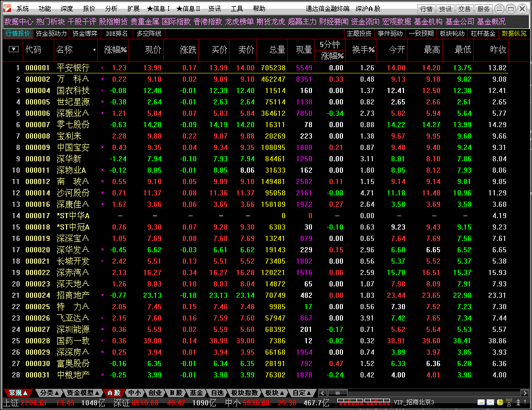Viewport: 532px width, 410px height.
Task: Open the 分析 menu
Action: tap(111, 9)
